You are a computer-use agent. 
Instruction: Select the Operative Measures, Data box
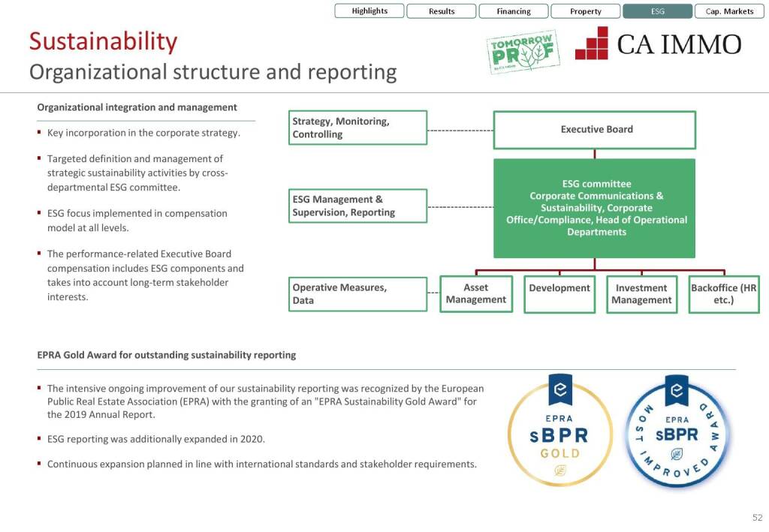tap(357, 294)
